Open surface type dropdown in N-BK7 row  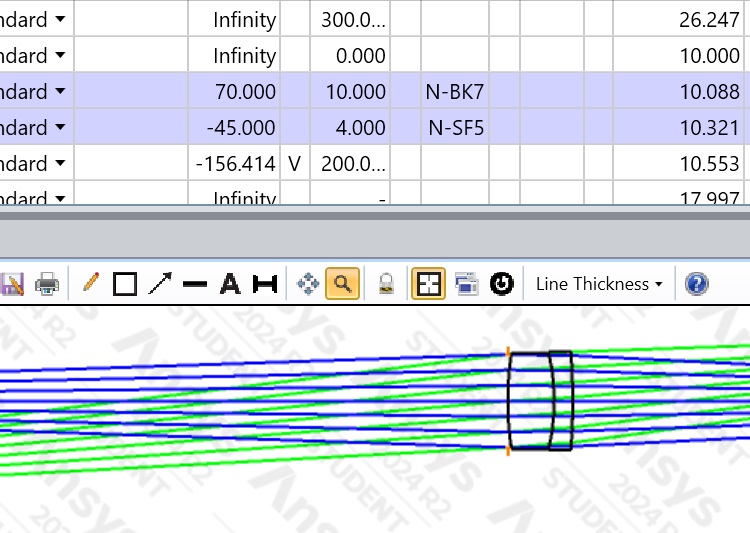pos(60,91)
